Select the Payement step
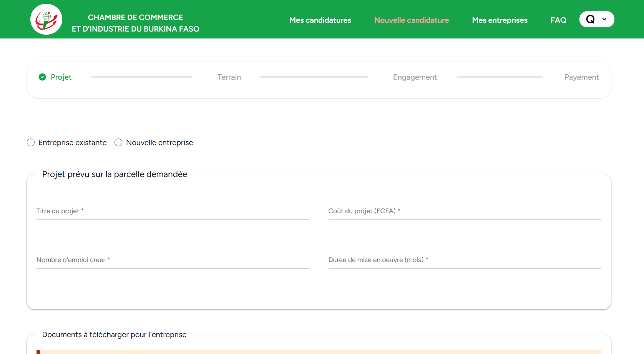644x354 pixels. tap(581, 77)
